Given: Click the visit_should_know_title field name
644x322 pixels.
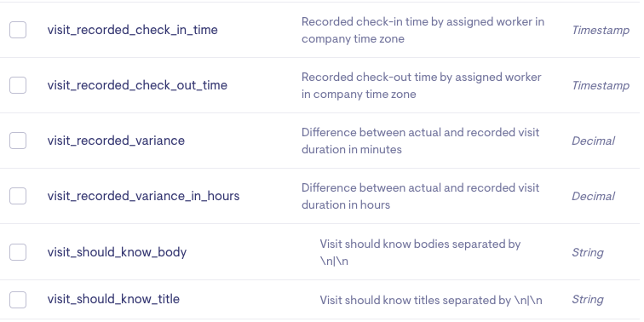Looking at the screenshot, I should click(x=113, y=299).
